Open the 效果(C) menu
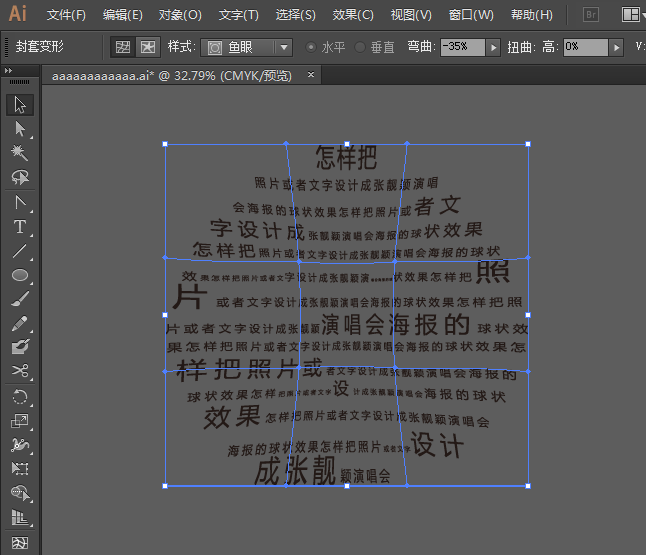Screen dimensions: 646x555 click(x=353, y=15)
